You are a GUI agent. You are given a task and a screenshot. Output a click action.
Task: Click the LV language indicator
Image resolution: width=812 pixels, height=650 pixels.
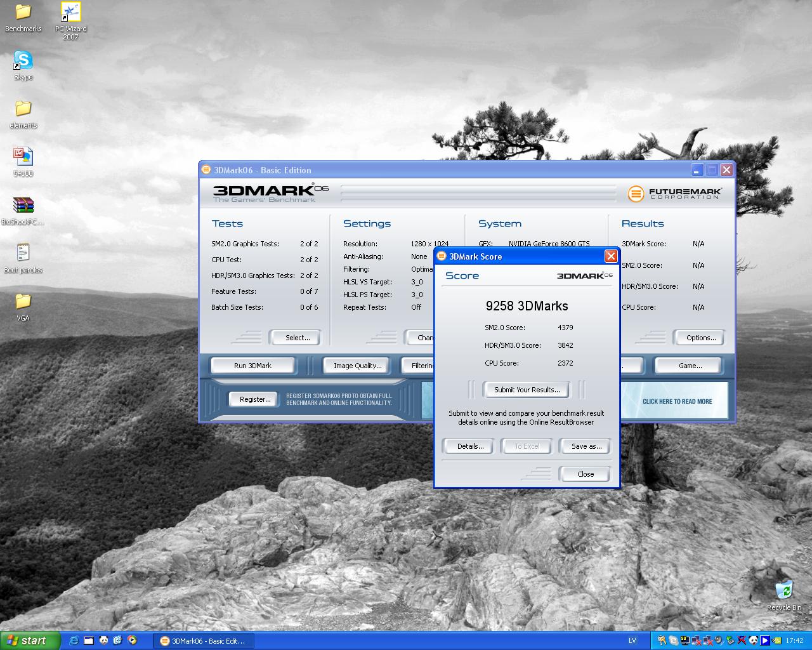[632, 641]
